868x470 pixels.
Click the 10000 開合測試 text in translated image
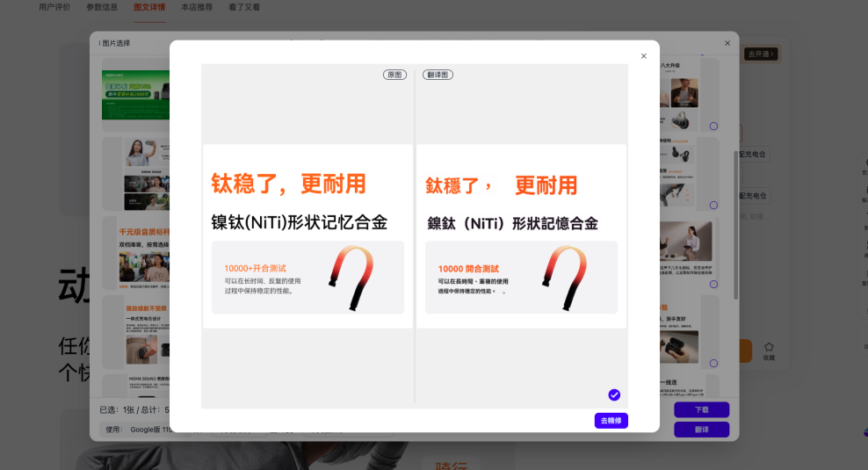coord(468,269)
